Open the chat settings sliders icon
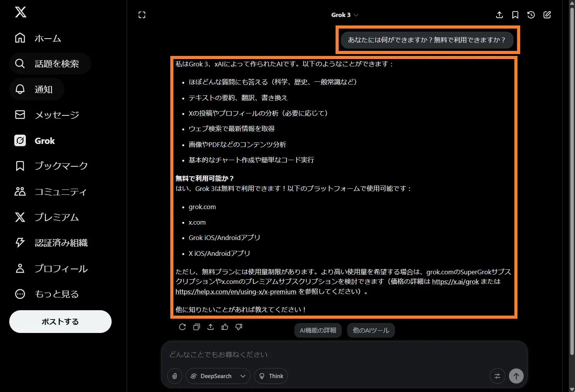 tap(497, 376)
